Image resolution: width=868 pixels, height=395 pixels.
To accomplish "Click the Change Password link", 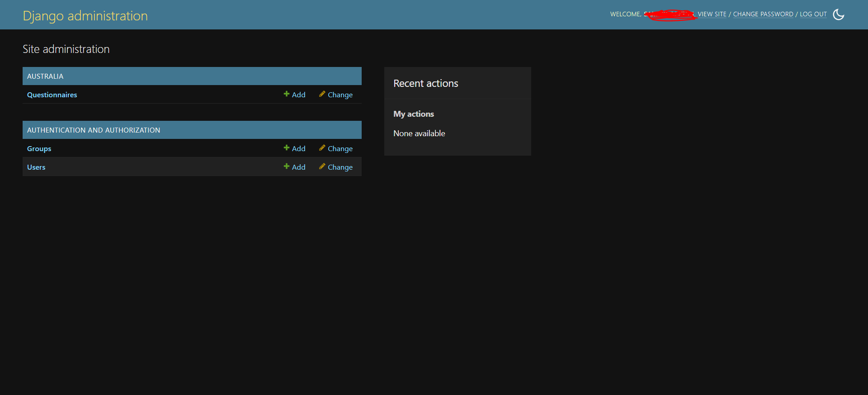I will [763, 14].
